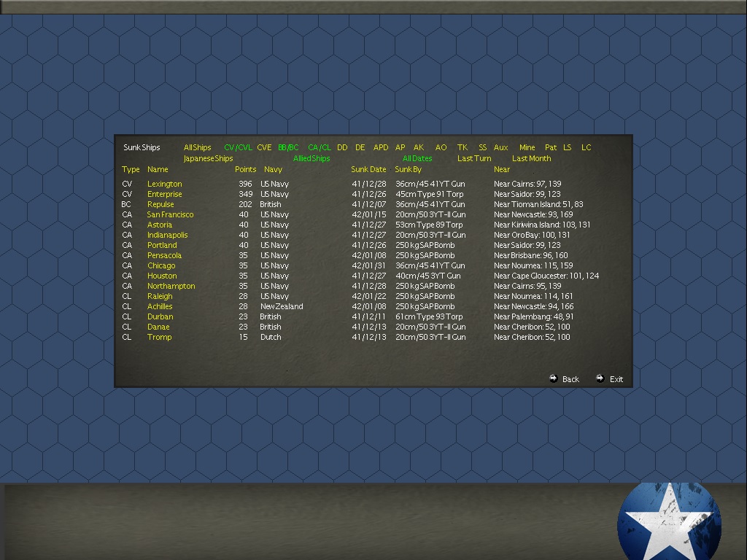Sort list by Sunk By column header
Viewport: 747px width, 560px height.
pyautogui.click(x=409, y=169)
